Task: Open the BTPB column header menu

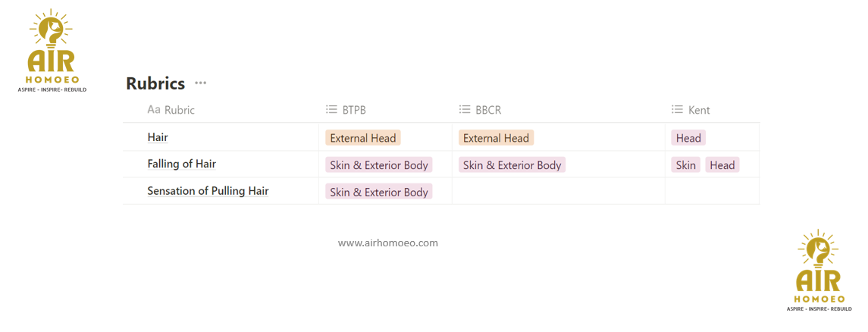Action: click(354, 110)
